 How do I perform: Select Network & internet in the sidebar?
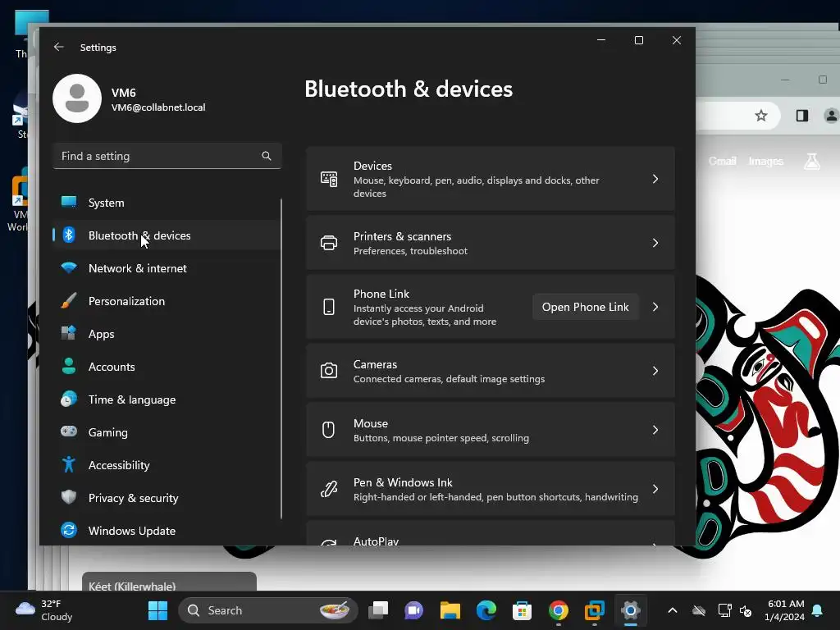coord(166,268)
